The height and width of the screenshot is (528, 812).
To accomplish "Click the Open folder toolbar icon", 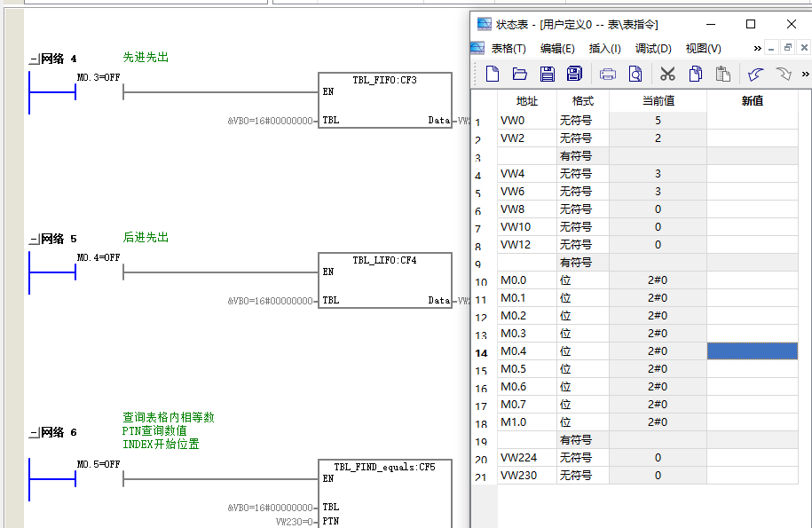I will 519,74.
